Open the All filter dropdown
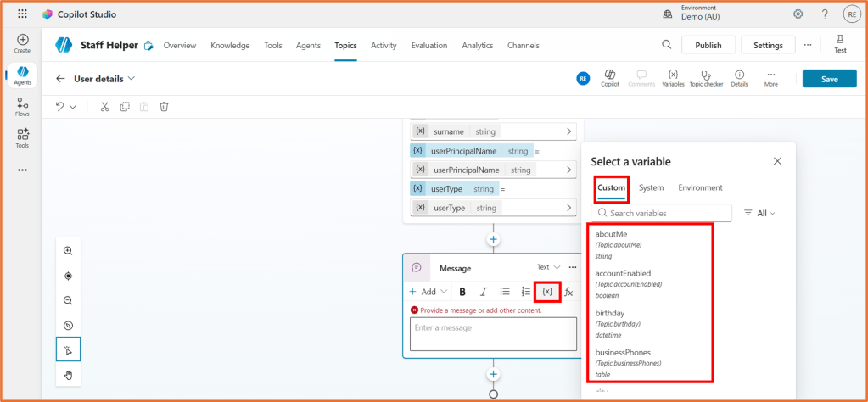Viewport: 868px width, 402px height. pos(760,213)
